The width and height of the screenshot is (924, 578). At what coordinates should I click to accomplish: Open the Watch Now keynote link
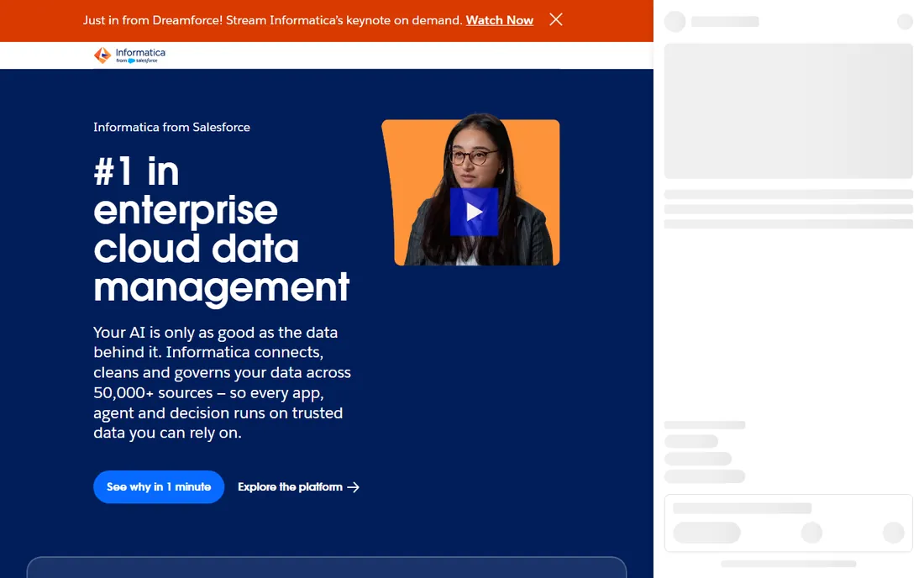[499, 20]
